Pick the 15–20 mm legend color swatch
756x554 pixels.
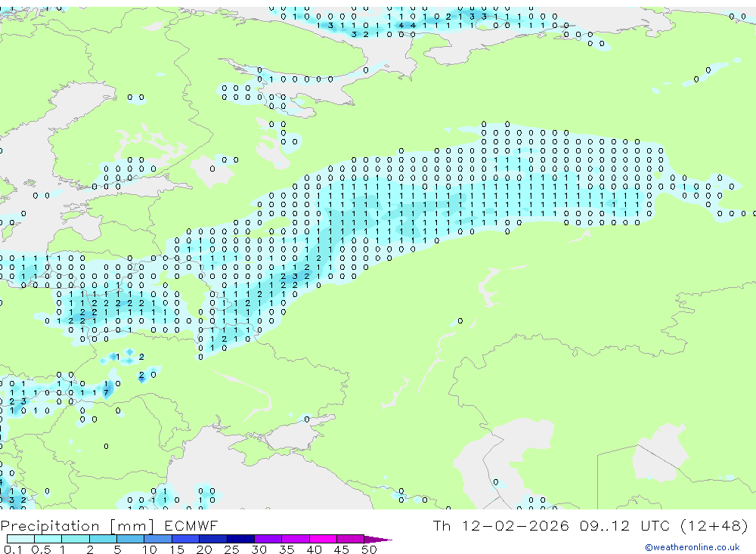(x=186, y=539)
